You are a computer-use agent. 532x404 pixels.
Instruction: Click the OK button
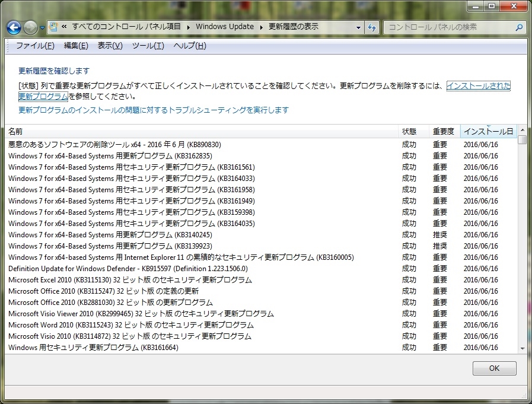click(495, 368)
